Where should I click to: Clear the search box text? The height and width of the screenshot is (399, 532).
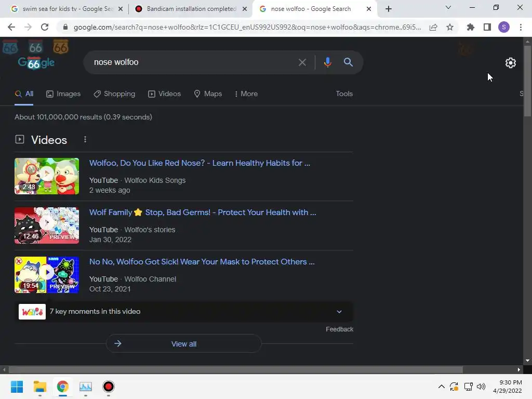click(x=302, y=62)
